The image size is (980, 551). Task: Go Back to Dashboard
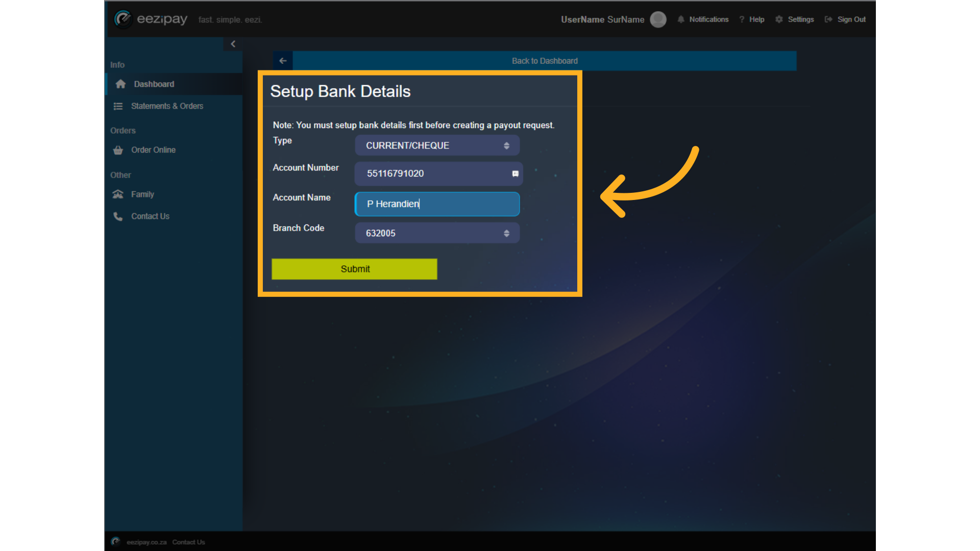pyautogui.click(x=545, y=61)
